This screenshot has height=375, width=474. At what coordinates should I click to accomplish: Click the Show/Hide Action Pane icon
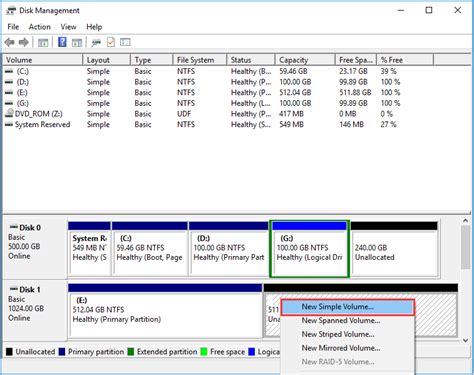click(77, 42)
